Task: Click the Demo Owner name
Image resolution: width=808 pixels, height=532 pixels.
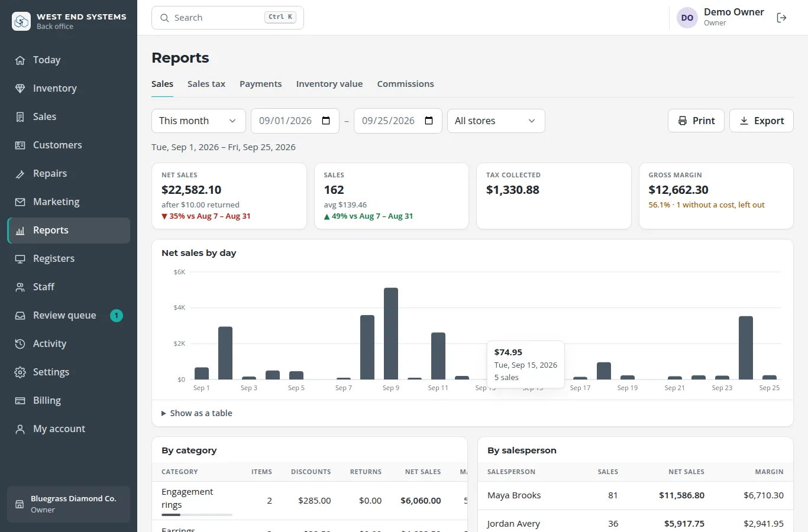Action: (x=733, y=12)
